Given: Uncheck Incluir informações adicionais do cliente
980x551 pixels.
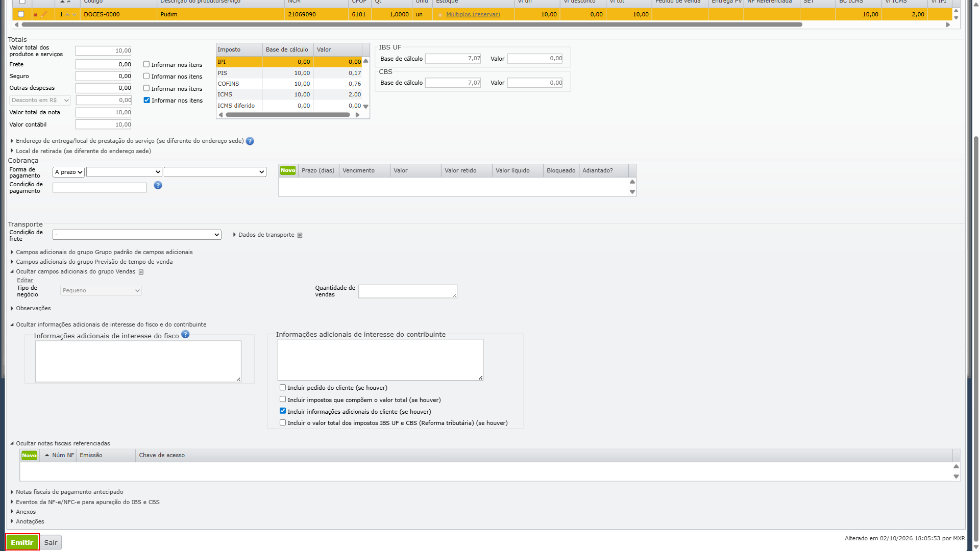Looking at the screenshot, I should tap(283, 411).
